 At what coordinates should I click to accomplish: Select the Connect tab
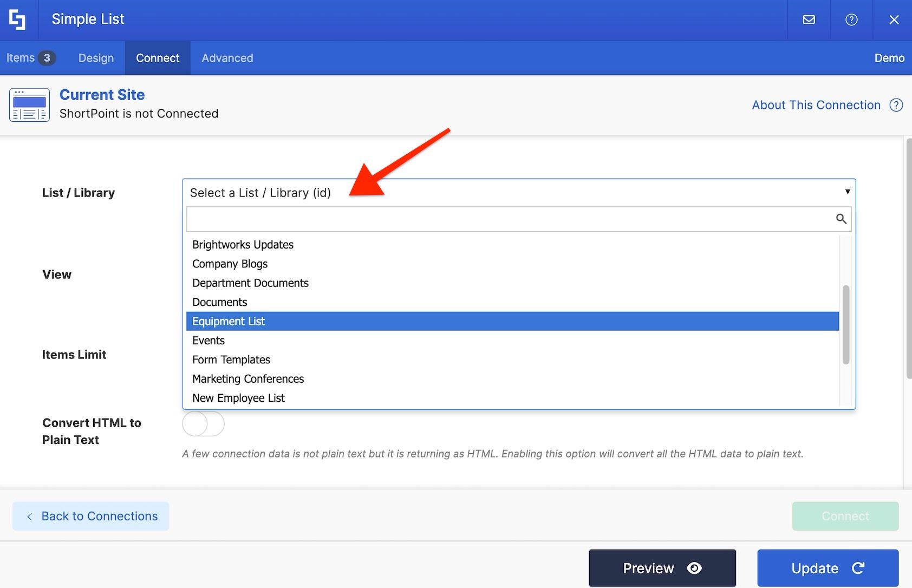158,58
